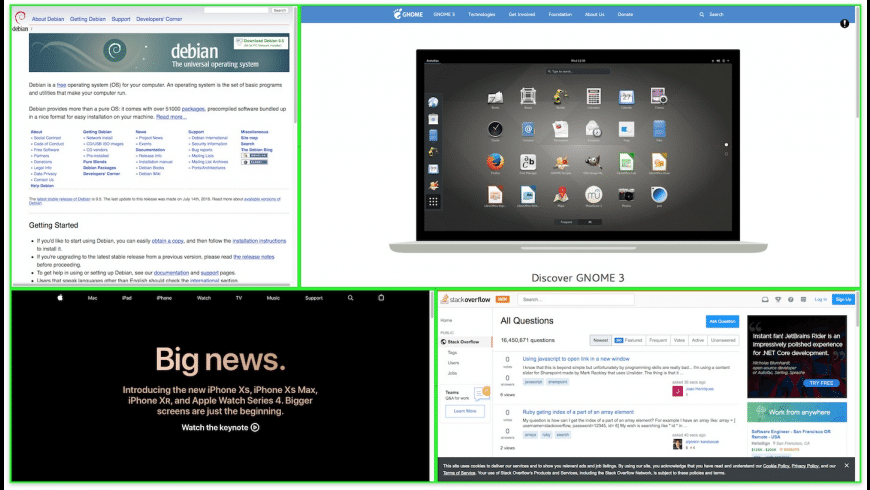The width and height of the screenshot is (870, 490).
Task: Open the Security Information link on Debian
Action: [x=209, y=144]
